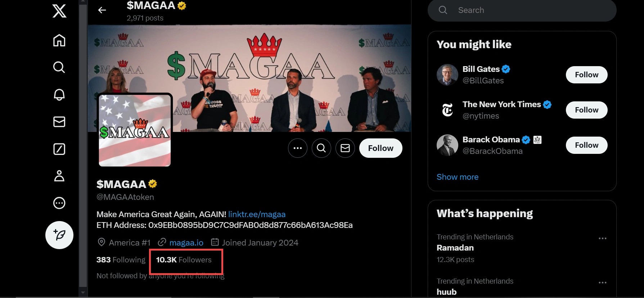This screenshot has width=644, height=298.
Task: Open profile more options button
Action: 298,148
